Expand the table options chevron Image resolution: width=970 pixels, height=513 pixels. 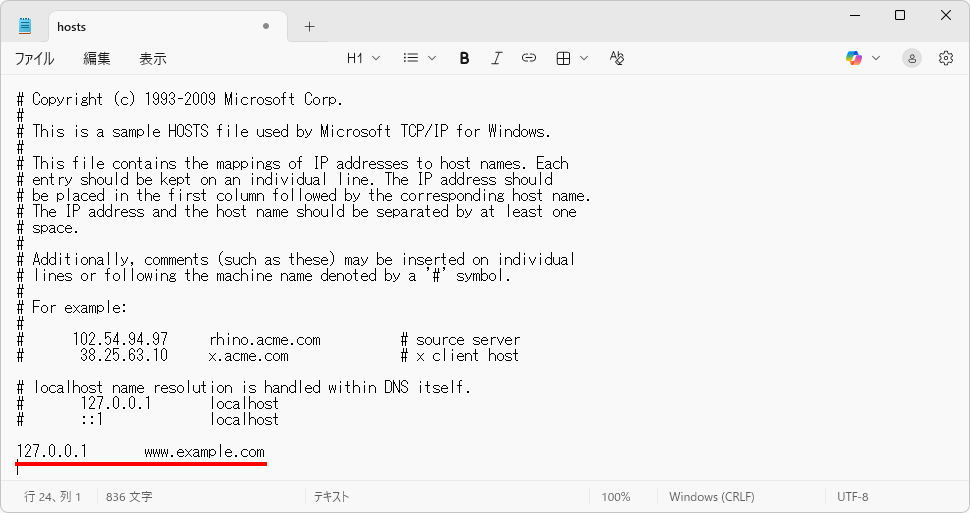(x=584, y=58)
